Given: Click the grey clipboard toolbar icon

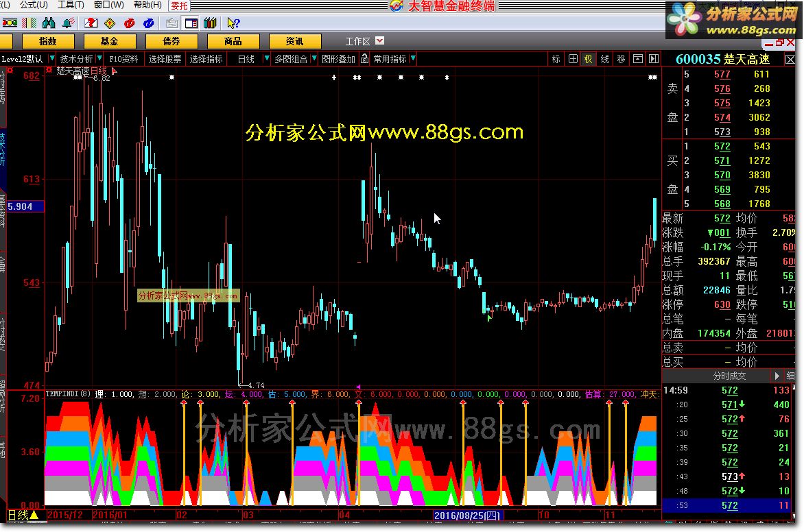Looking at the screenshot, I should [x=172, y=23].
